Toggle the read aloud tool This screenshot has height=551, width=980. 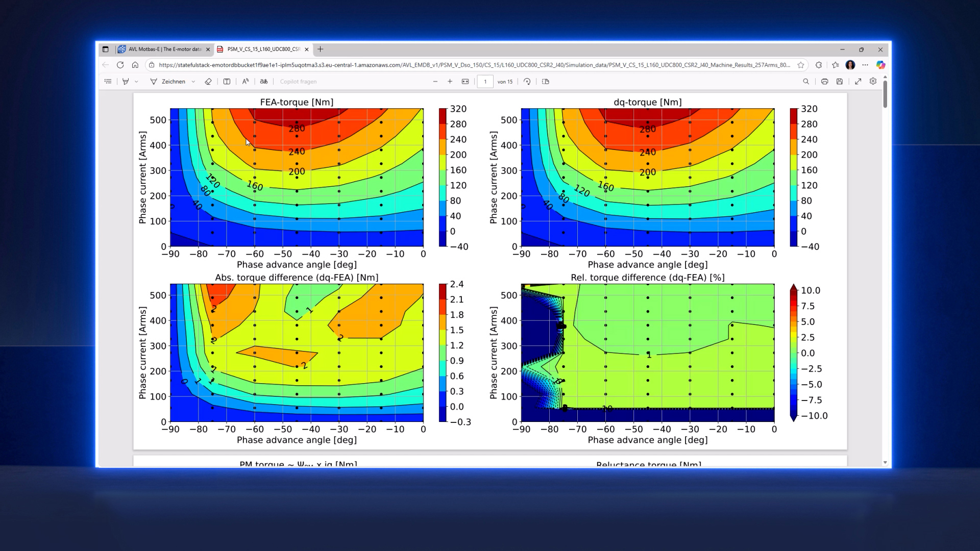tap(246, 82)
